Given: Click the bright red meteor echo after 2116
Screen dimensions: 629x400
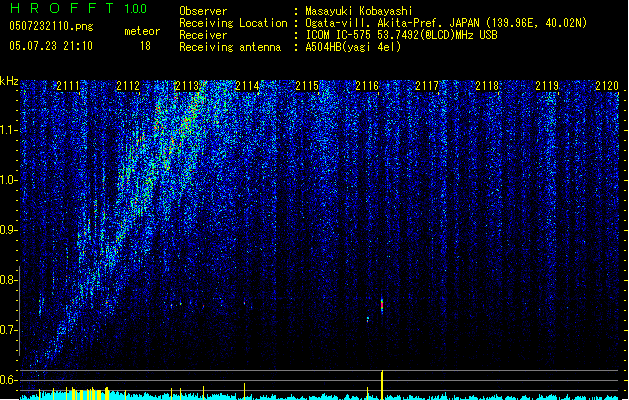Looking at the screenshot, I should (382, 306).
